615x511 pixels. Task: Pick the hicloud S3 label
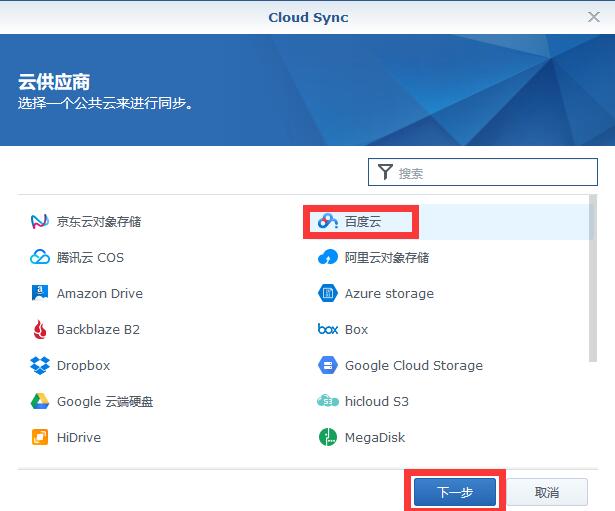[x=377, y=402]
